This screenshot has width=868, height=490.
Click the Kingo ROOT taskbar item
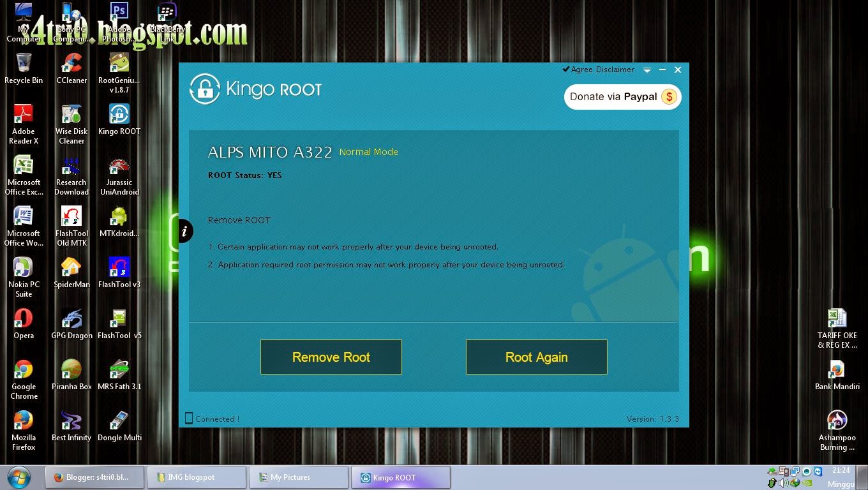pos(401,477)
